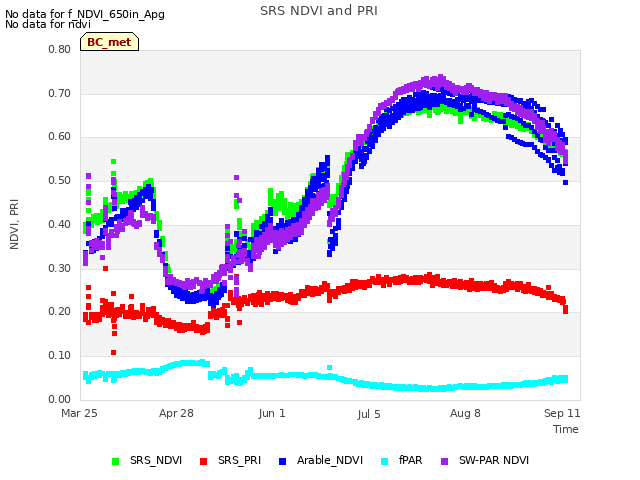640x480 pixels.
Task: Click the BC_met label tag
Action: coord(109,42)
